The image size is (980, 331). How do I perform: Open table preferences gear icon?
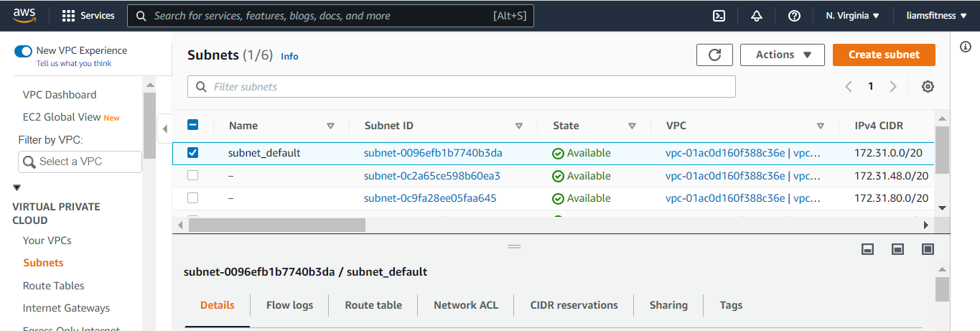(x=928, y=87)
